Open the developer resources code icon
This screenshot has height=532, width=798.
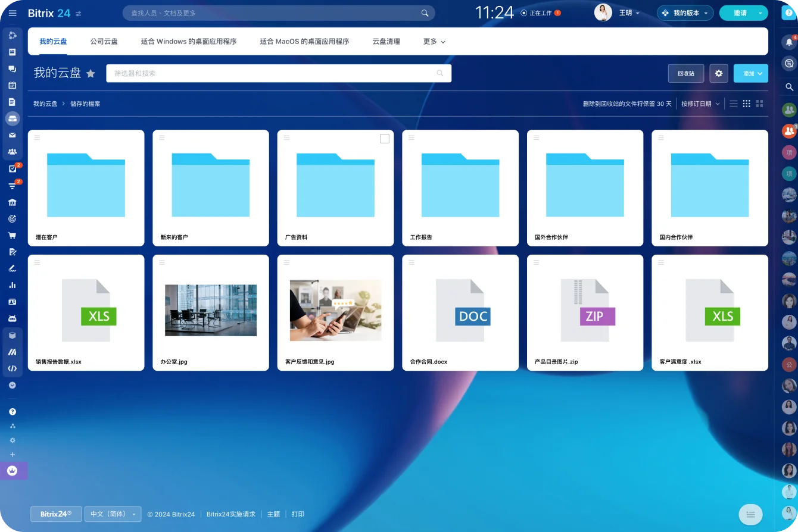coord(13,368)
